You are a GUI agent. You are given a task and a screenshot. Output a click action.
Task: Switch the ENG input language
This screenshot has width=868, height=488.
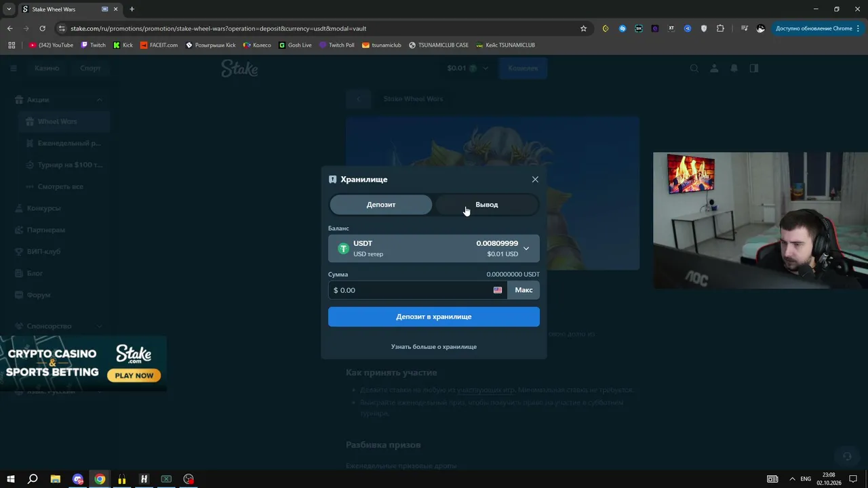click(x=806, y=479)
